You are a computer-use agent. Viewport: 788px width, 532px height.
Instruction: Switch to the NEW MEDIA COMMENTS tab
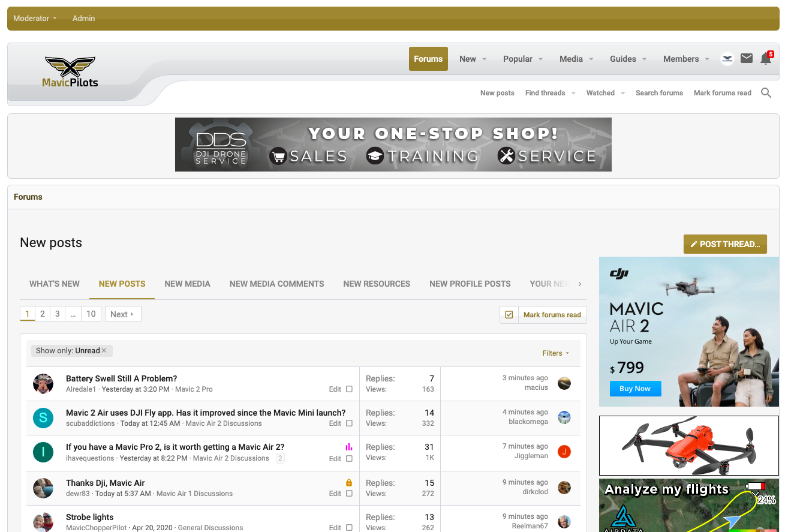pos(276,284)
